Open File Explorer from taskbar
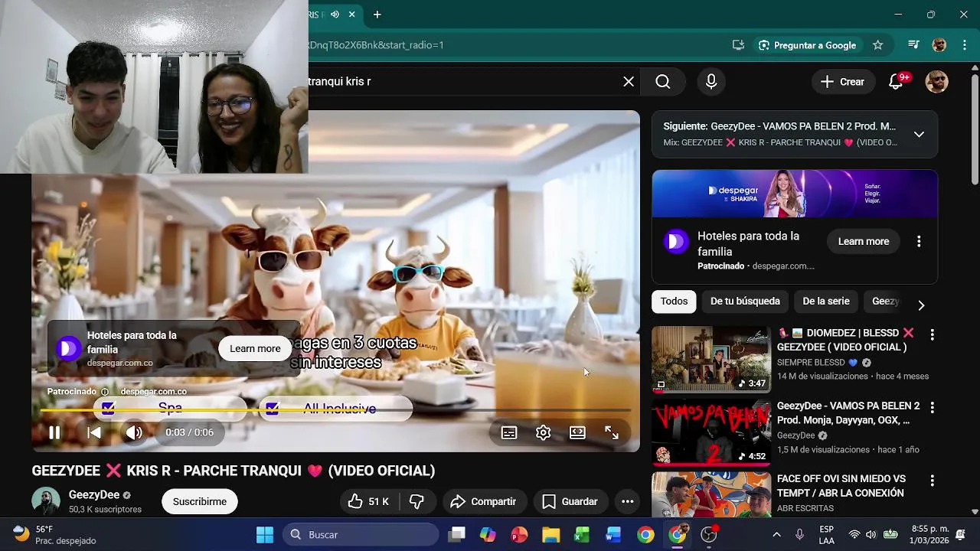 point(550,534)
